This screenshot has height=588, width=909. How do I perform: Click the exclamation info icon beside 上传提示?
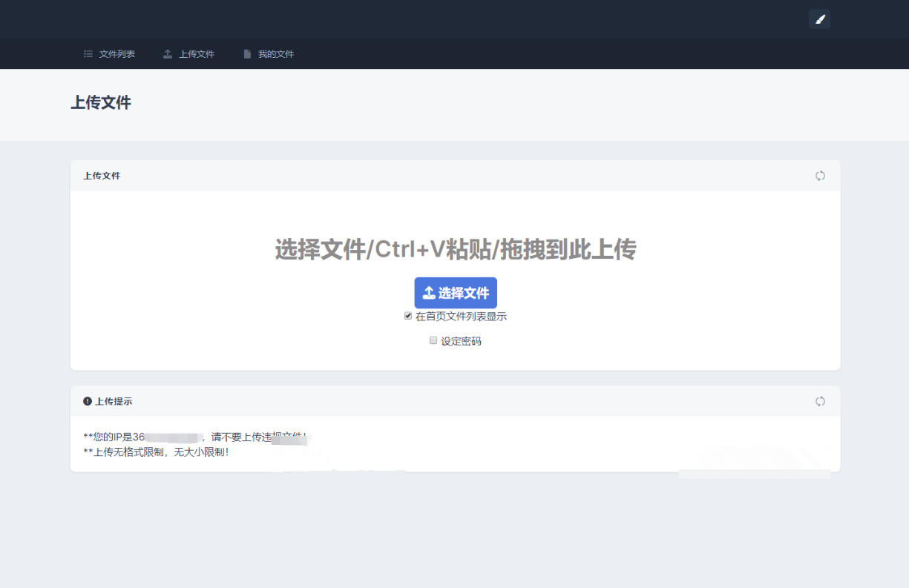(x=88, y=401)
